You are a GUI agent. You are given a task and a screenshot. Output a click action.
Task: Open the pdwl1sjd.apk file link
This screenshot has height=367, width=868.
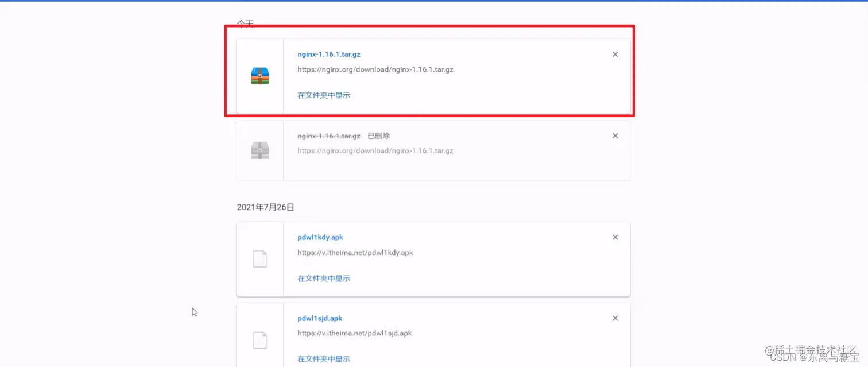[x=319, y=318]
